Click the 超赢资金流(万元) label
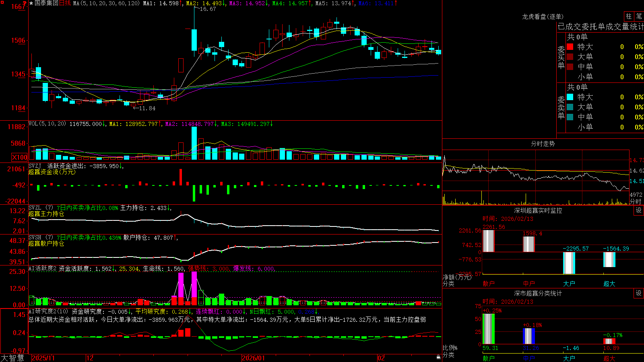644x362 pixels. click(52, 172)
